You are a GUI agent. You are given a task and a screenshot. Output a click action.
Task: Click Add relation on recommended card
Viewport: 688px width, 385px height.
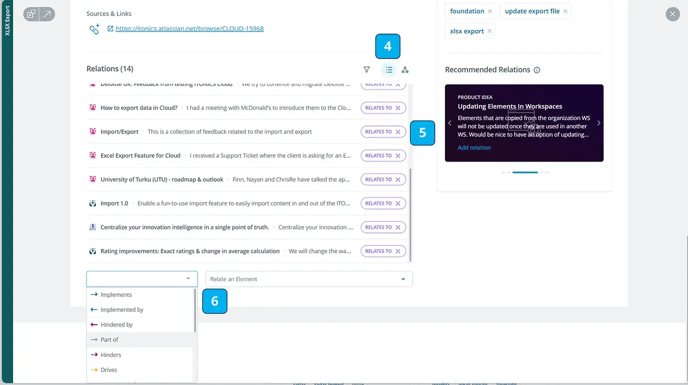[x=474, y=148]
